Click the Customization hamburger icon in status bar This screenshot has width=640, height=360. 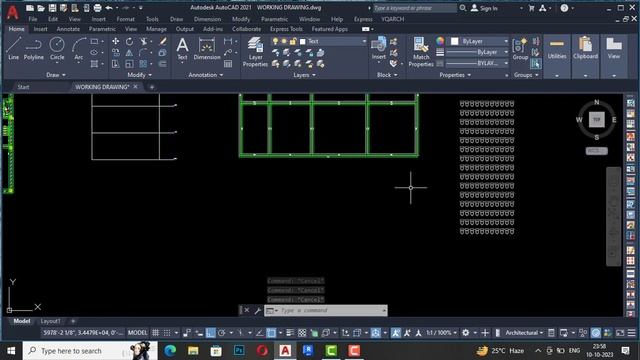(631, 333)
